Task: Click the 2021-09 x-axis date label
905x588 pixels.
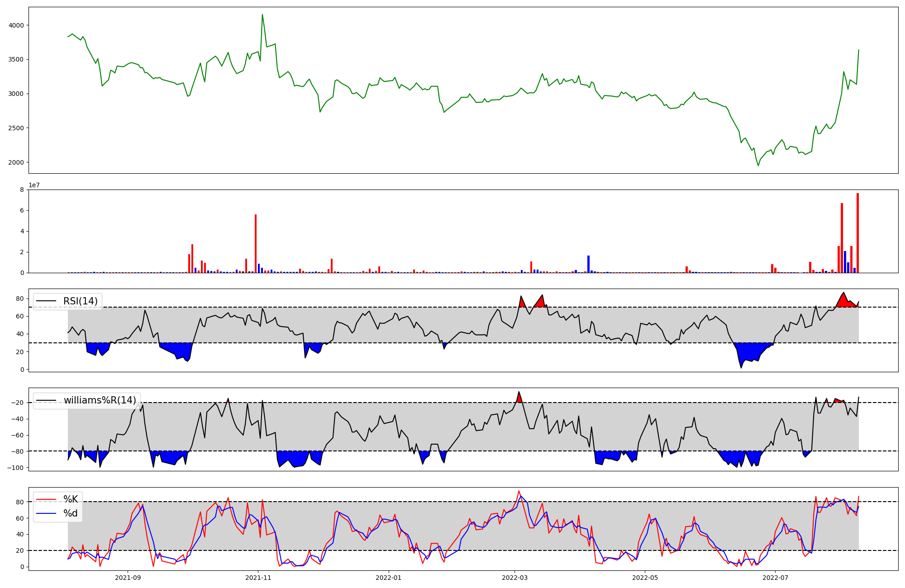Action: coord(128,578)
